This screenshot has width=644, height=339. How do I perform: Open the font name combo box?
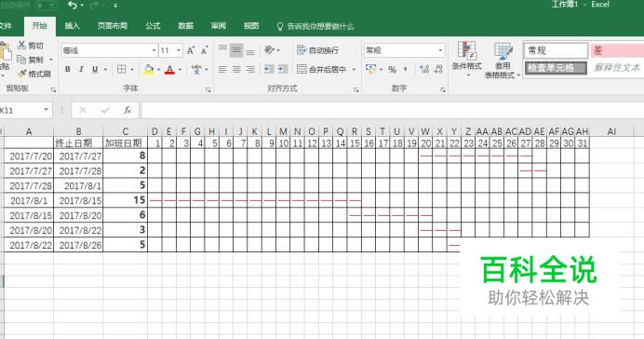pos(110,50)
